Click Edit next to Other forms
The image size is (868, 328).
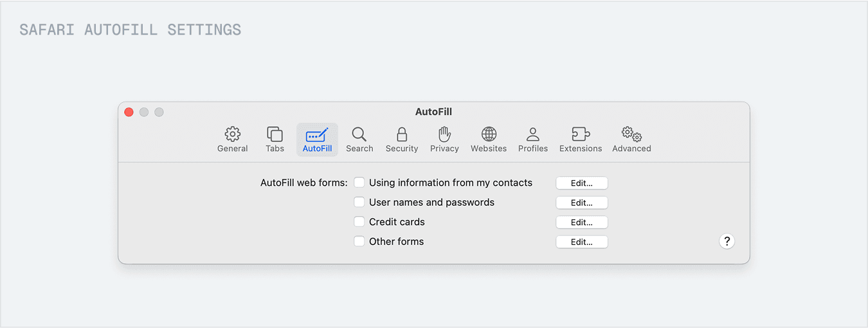(581, 242)
